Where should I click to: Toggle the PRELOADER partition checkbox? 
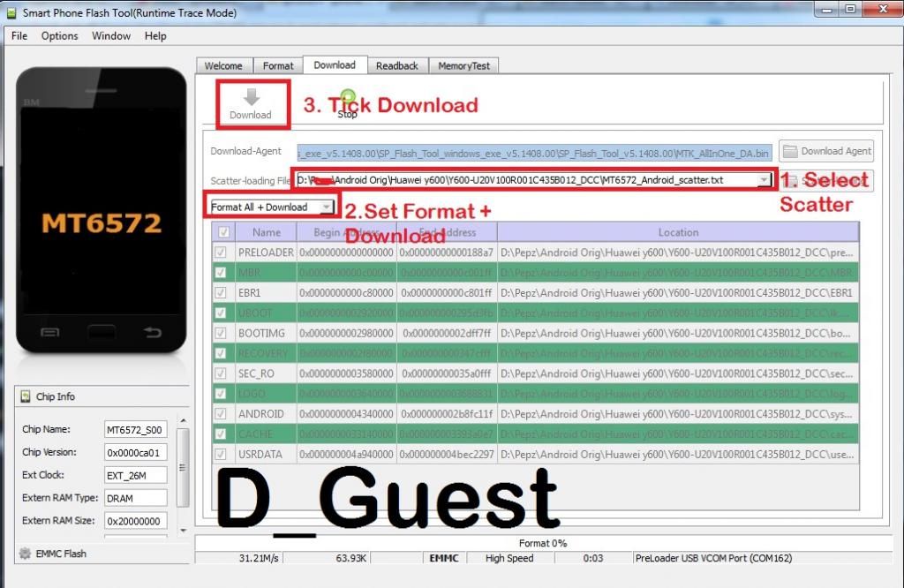[x=221, y=253]
